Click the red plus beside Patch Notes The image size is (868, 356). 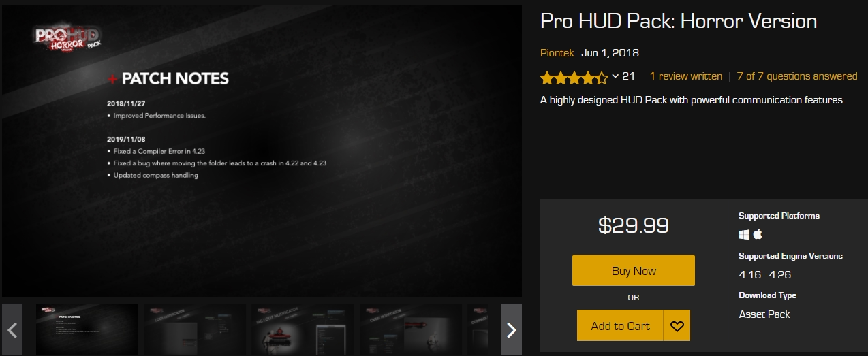click(112, 80)
